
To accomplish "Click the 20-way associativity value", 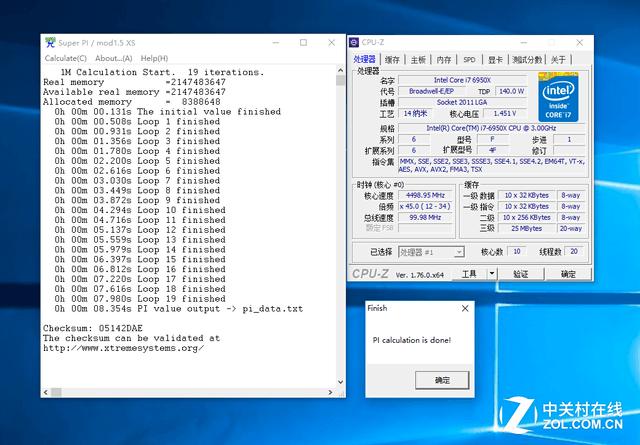I will 571,229.
